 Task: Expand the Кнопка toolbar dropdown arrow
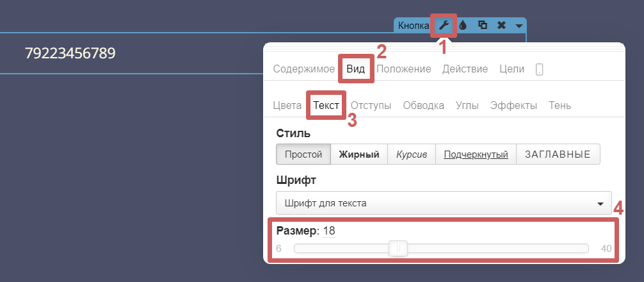point(519,26)
